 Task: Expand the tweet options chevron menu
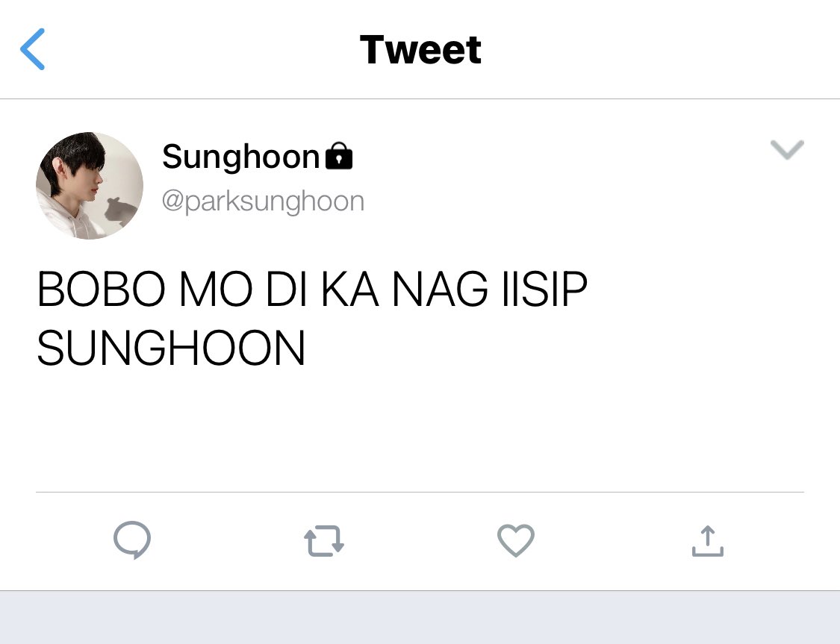(x=787, y=149)
